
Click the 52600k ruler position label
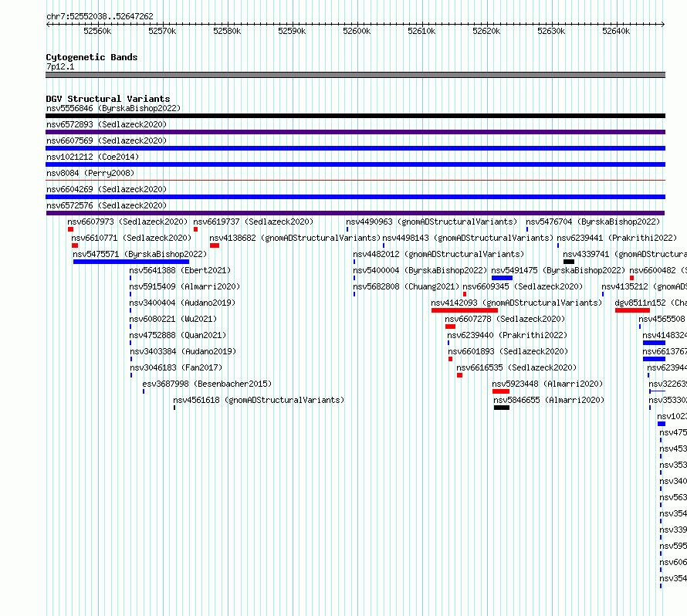[x=357, y=31]
